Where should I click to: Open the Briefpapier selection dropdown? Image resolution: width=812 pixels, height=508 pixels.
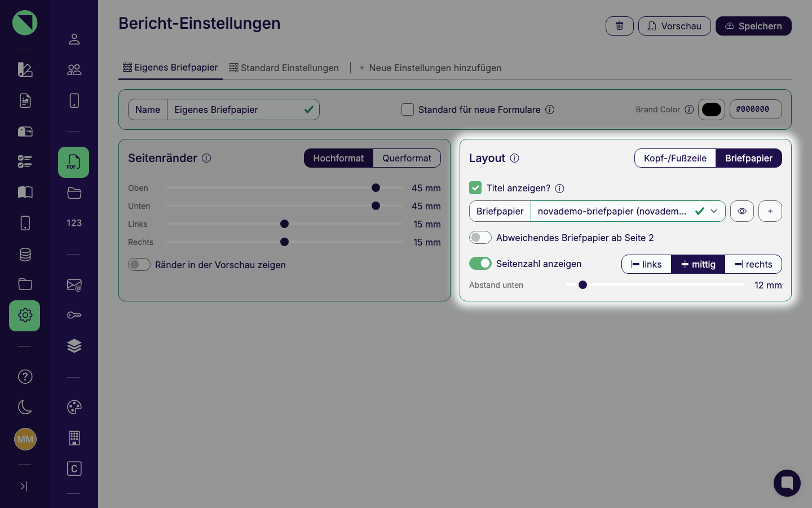coord(628,211)
